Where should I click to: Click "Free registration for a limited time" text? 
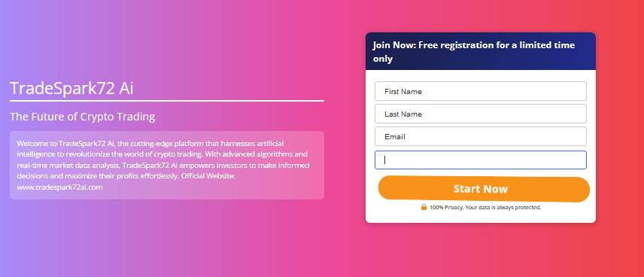(497, 45)
